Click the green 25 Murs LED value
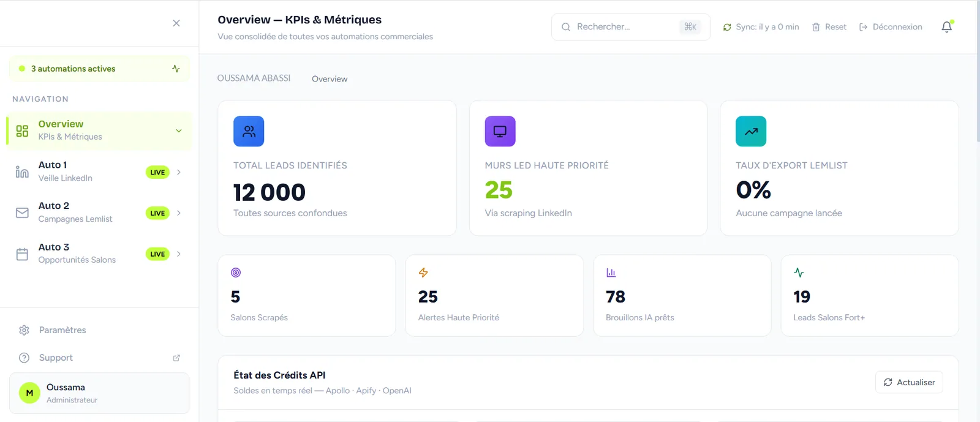Viewport: 980px width, 422px height. 499,190
